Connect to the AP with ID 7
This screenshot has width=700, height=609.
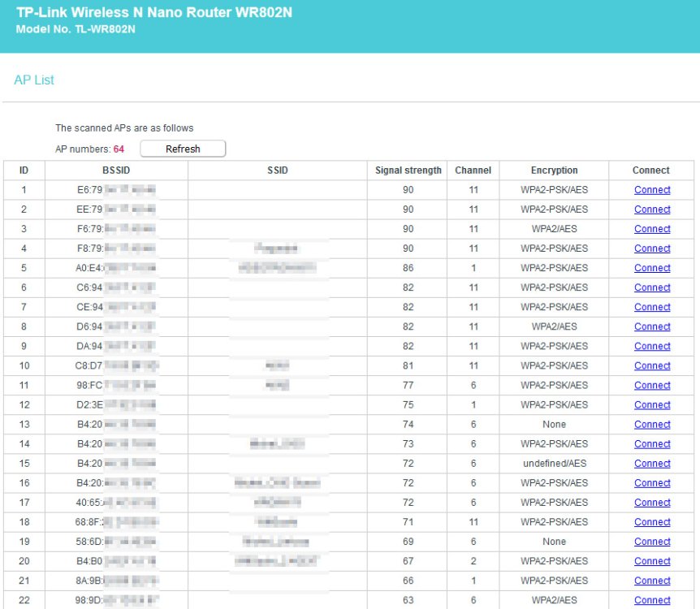pos(652,307)
